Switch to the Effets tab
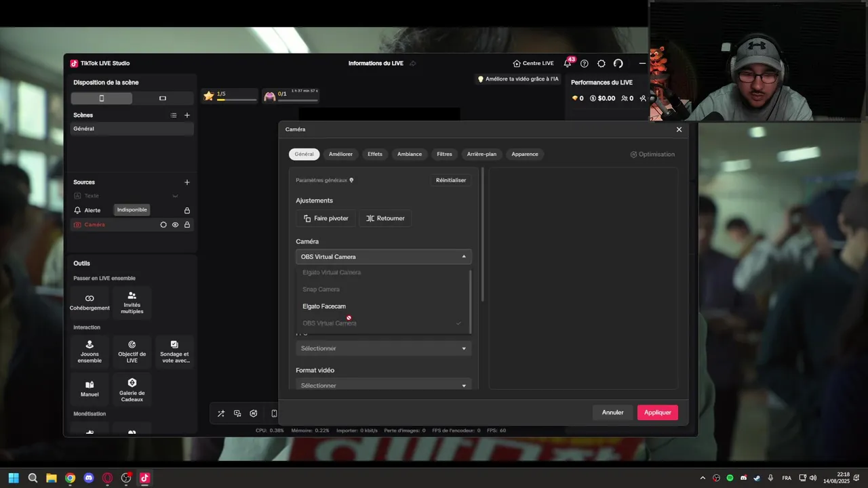 (x=375, y=154)
